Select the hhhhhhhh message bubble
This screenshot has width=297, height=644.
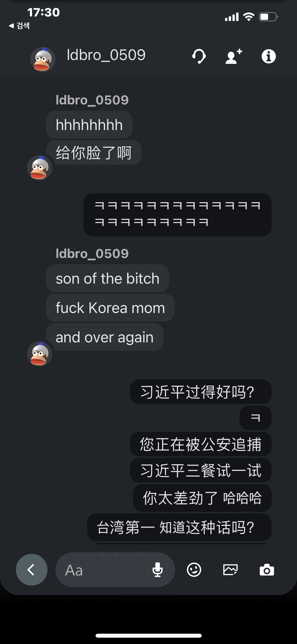click(x=89, y=125)
